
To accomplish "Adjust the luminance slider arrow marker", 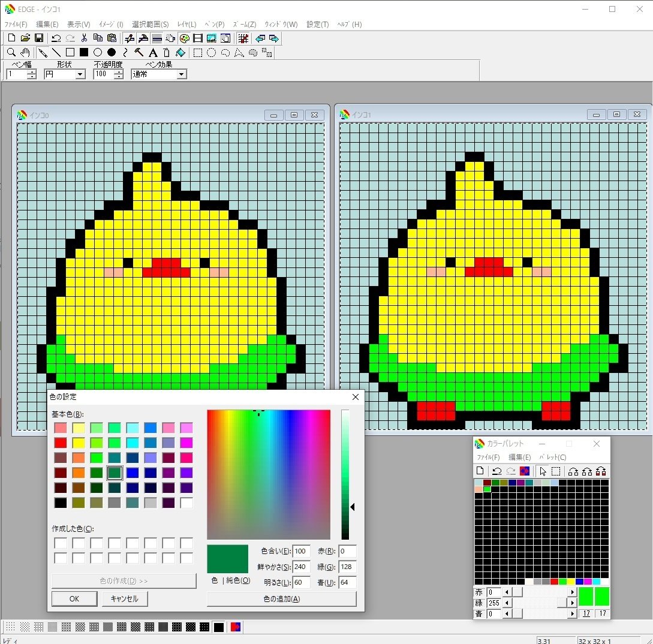I will click(353, 507).
